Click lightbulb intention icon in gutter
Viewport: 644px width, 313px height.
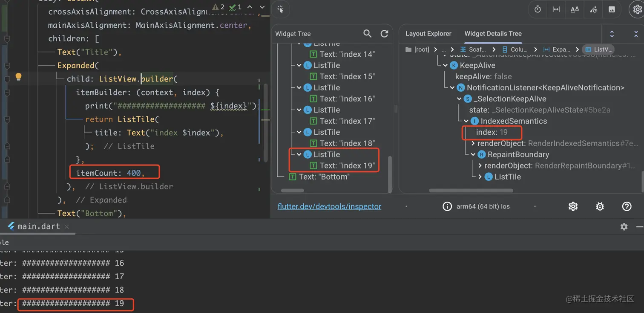click(18, 77)
